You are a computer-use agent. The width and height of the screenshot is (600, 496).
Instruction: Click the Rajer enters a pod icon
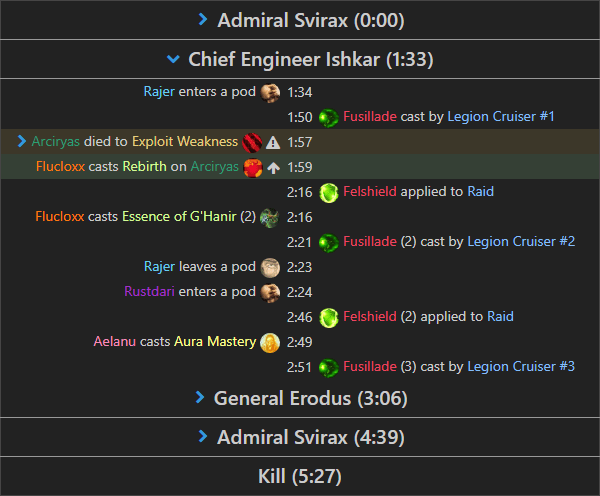pos(270,92)
